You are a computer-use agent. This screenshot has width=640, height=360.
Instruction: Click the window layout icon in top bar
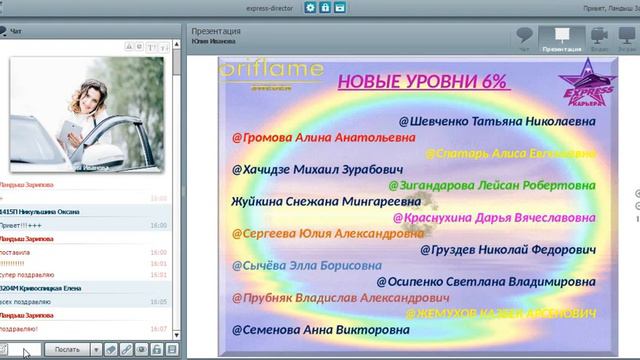[340, 7]
